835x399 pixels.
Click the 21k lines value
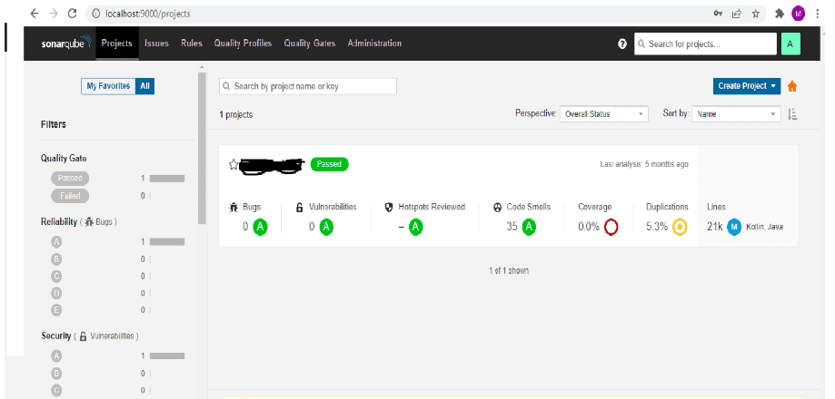715,227
